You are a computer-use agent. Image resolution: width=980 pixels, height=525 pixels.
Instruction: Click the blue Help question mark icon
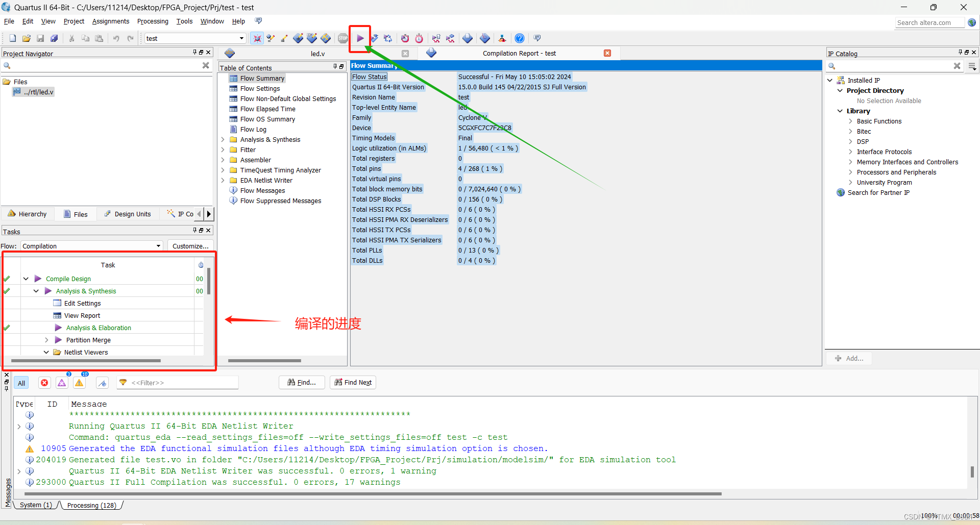coord(520,38)
